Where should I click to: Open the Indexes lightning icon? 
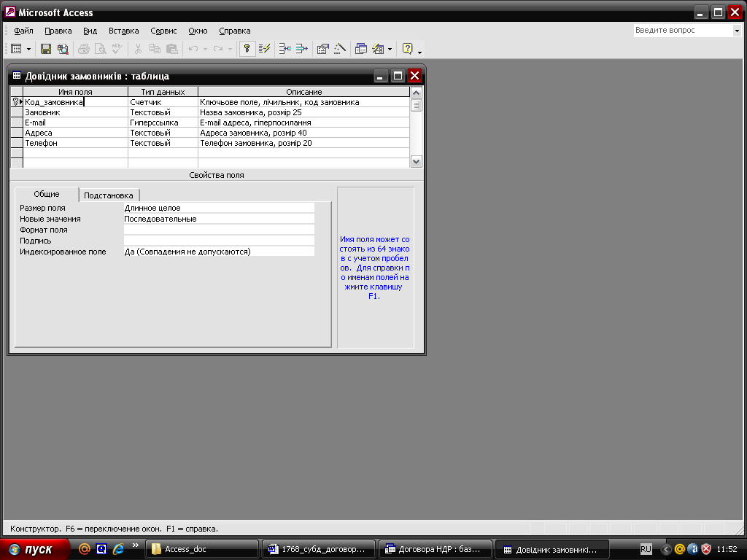coord(264,49)
